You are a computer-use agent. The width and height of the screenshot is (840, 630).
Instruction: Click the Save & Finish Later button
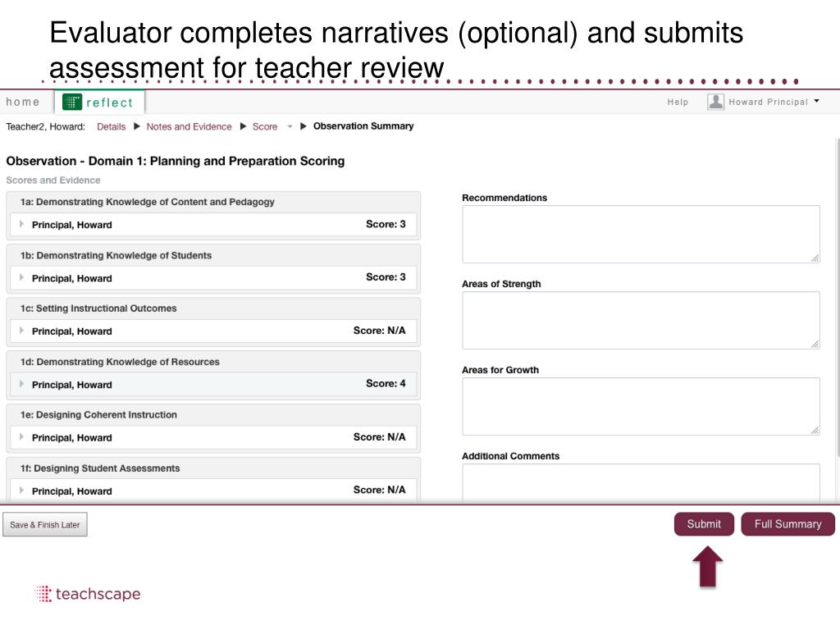[x=45, y=524]
